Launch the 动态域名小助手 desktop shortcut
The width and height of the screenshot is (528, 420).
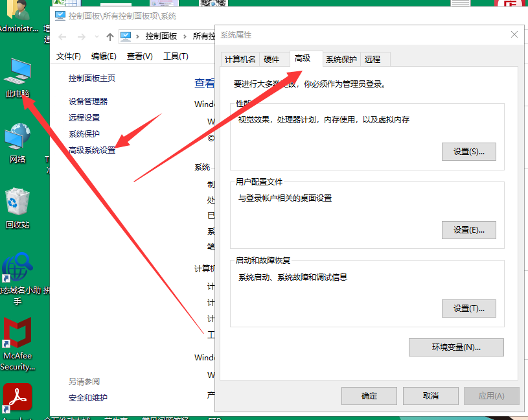(x=17, y=278)
